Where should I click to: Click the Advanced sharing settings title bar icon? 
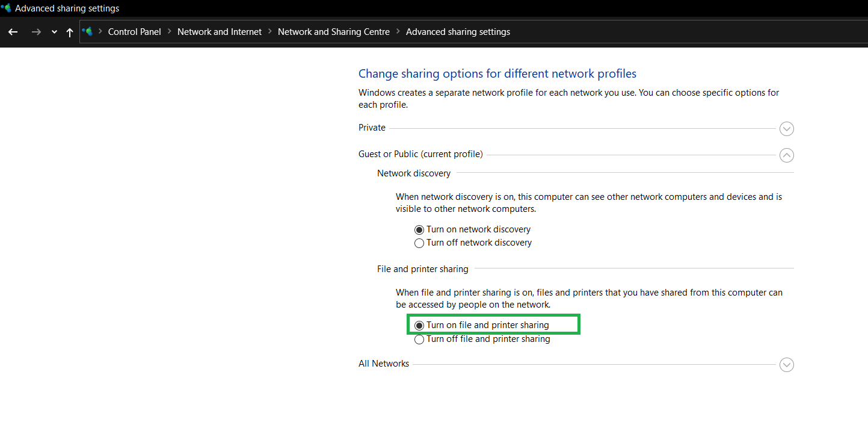(x=6, y=8)
